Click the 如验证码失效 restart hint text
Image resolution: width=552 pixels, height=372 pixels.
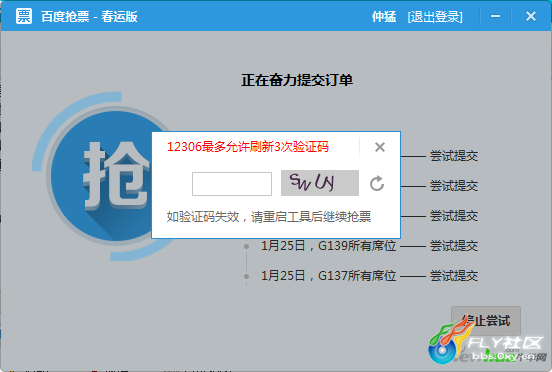[x=269, y=217]
